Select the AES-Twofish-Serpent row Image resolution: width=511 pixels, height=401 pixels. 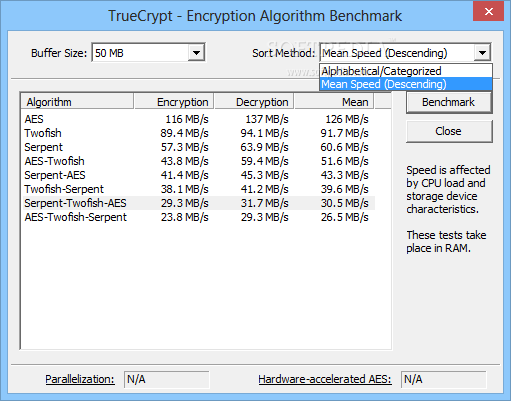point(198,217)
